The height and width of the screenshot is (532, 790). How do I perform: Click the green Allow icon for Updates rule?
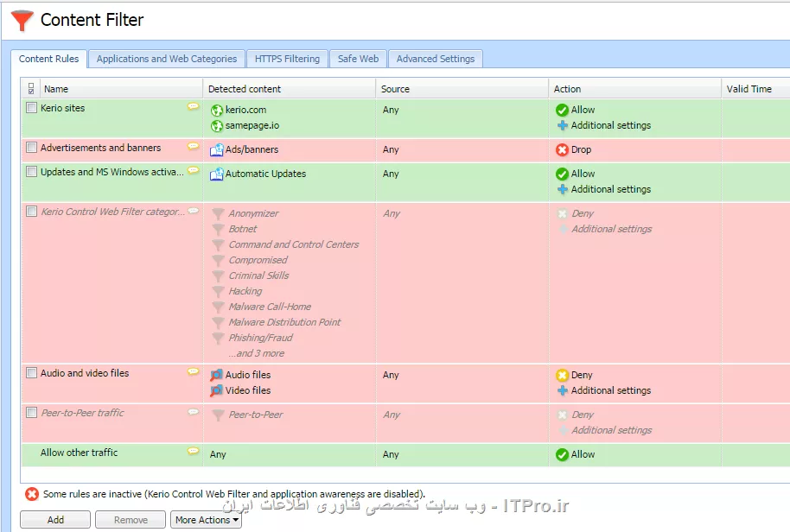tap(562, 174)
